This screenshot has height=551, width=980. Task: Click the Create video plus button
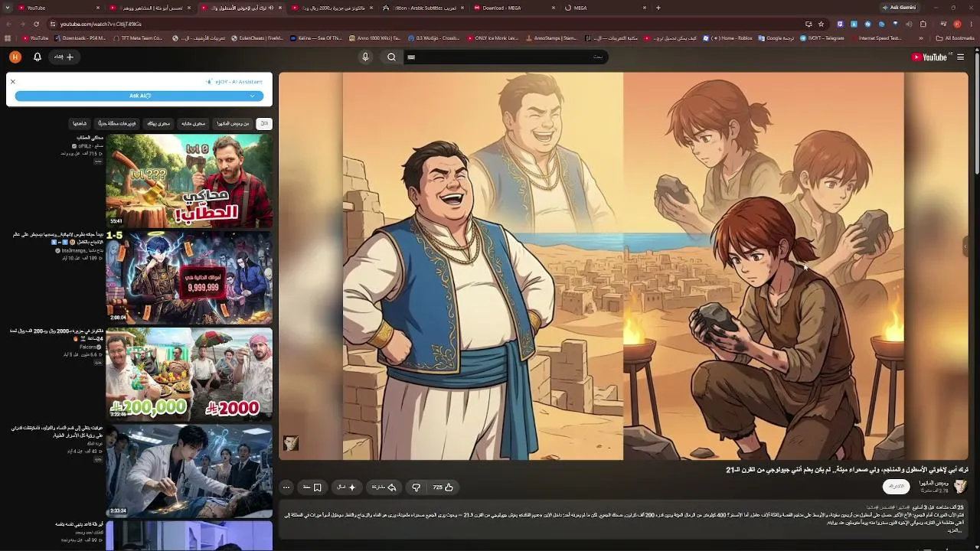point(64,57)
